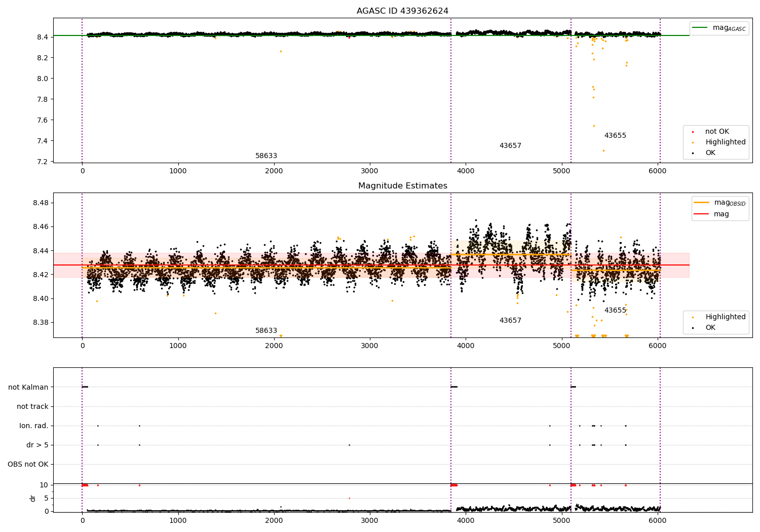Click the 'OBS not OK' axis label
760x532 pixels.
click(28, 464)
